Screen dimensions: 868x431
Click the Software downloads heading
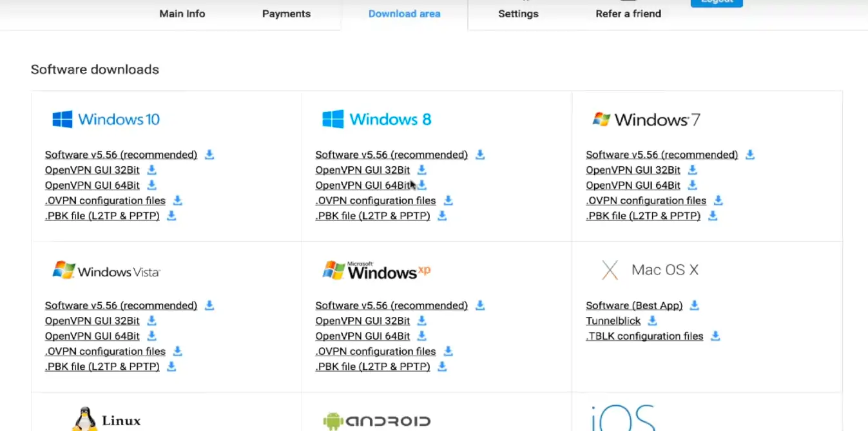pos(95,70)
